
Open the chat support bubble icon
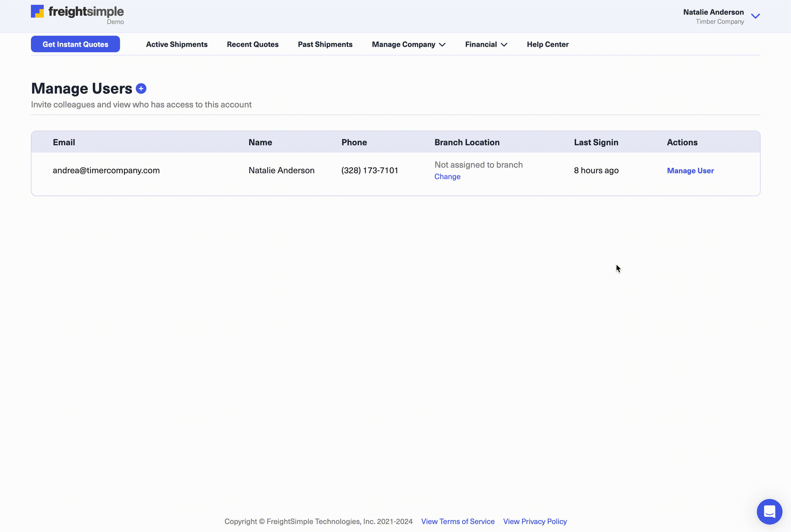click(x=769, y=511)
